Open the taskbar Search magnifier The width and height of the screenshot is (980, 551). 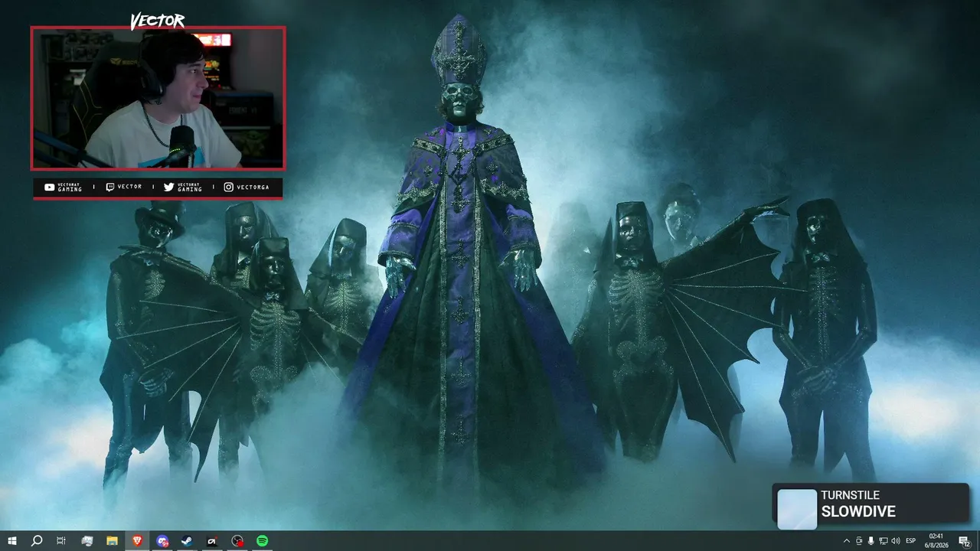point(37,541)
